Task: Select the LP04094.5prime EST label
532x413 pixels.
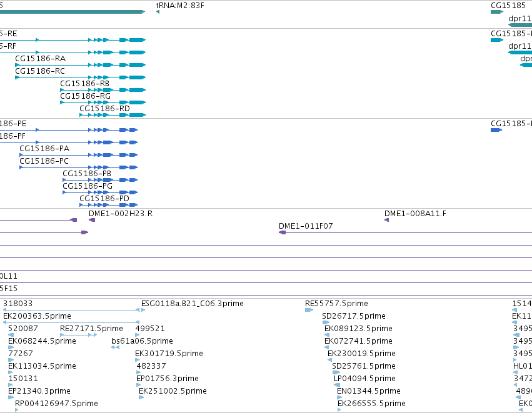Action: [x=364, y=379]
